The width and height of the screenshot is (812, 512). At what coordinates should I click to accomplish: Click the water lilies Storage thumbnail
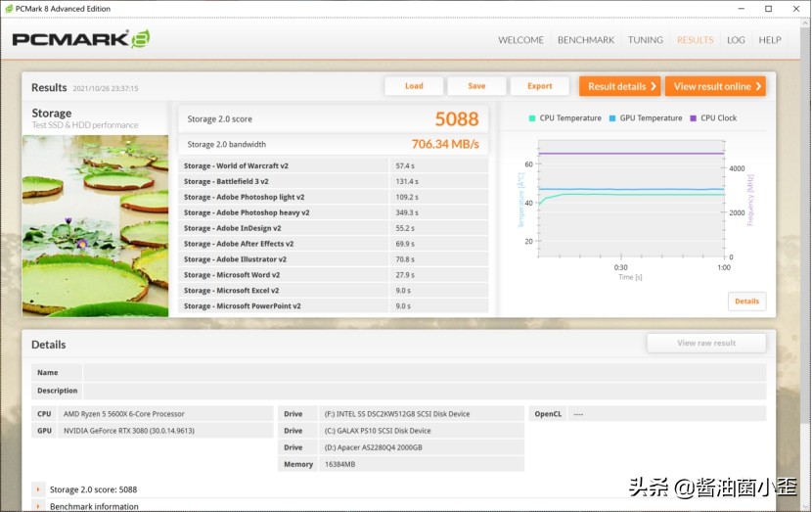(x=95, y=226)
